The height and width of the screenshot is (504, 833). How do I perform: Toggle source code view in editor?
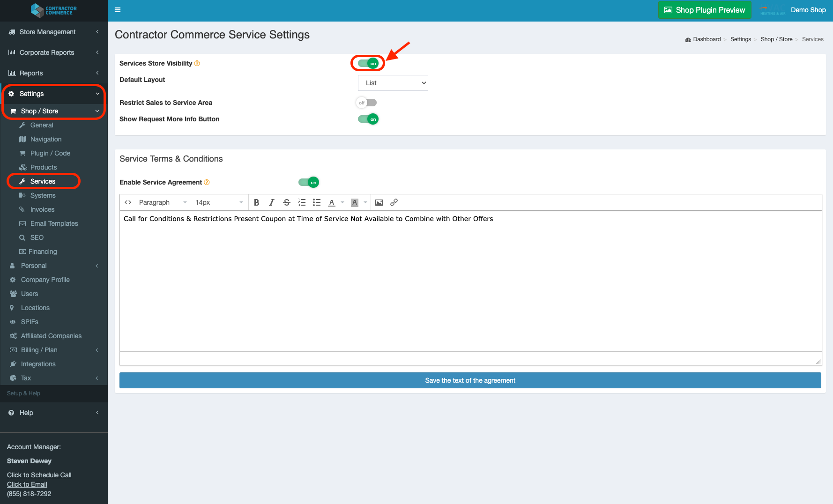point(128,202)
